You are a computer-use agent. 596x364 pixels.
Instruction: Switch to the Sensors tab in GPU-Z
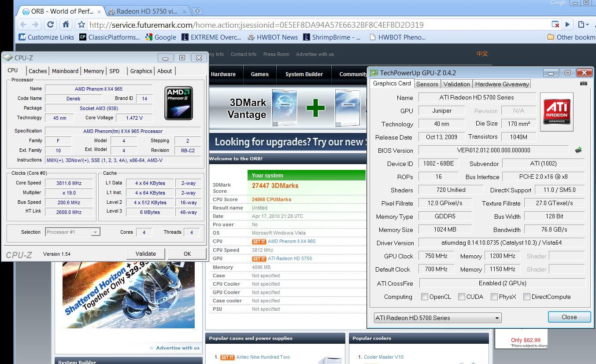tap(427, 84)
